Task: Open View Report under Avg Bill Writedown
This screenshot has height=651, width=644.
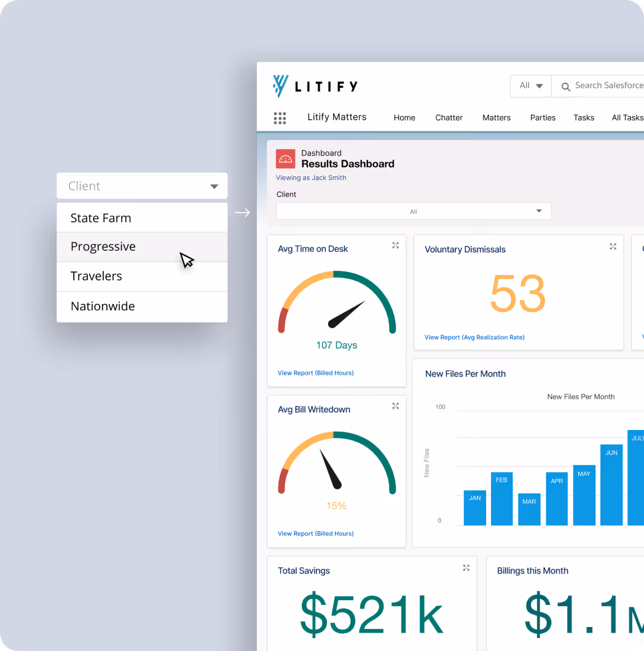Action: (x=315, y=534)
